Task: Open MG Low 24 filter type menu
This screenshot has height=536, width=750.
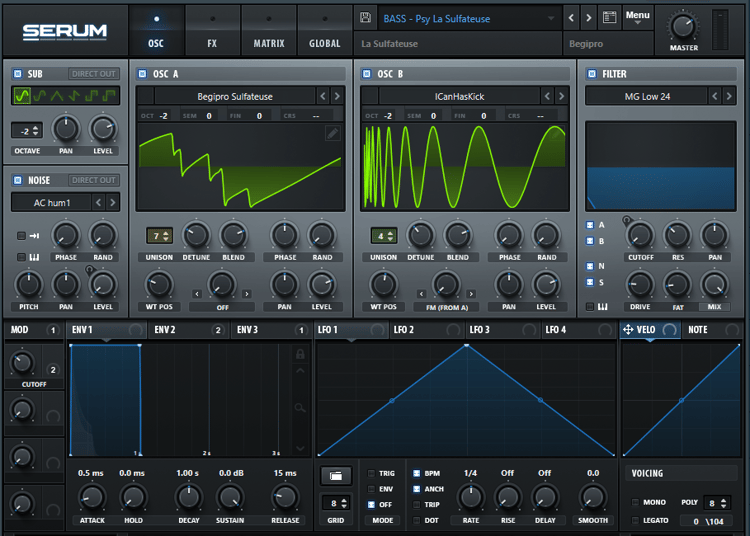Action: pos(647,96)
